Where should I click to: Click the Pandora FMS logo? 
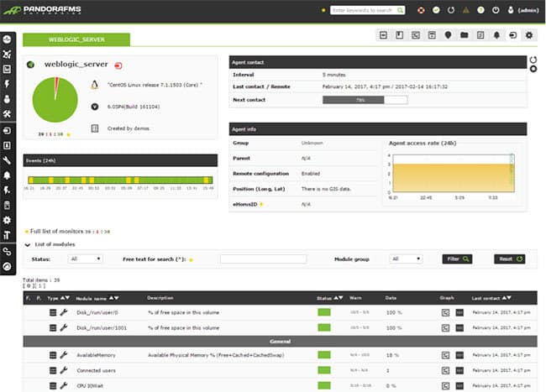click(42, 10)
